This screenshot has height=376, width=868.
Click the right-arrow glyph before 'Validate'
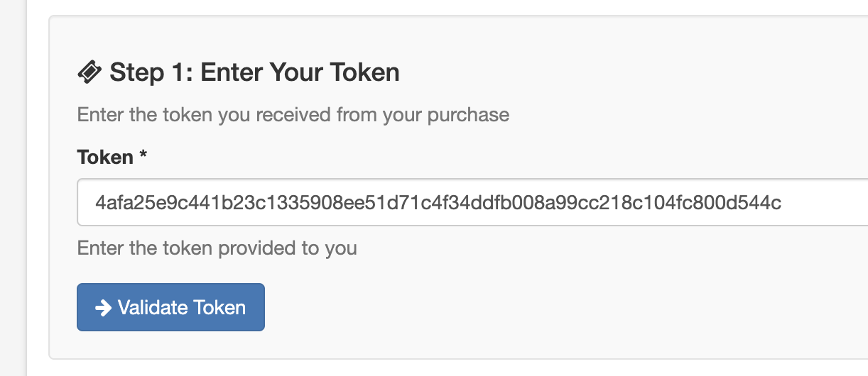(x=103, y=307)
